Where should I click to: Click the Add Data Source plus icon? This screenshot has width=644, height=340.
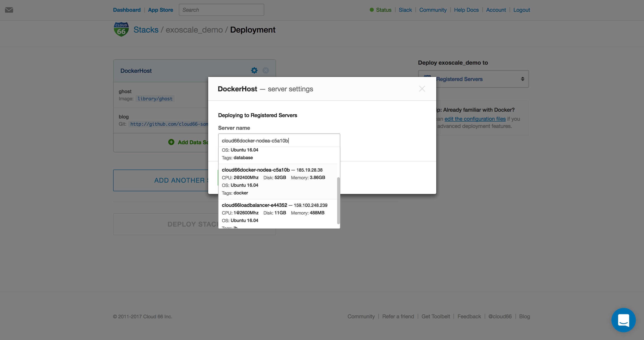tap(171, 142)
